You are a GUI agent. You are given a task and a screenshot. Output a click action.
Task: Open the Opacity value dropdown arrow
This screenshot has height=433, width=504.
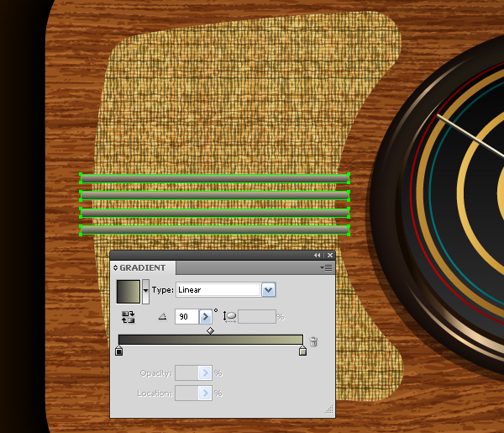point(205,373)
